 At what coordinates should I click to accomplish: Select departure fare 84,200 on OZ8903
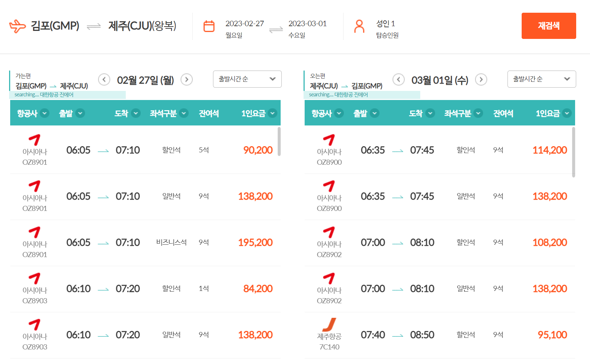point(258,288)
